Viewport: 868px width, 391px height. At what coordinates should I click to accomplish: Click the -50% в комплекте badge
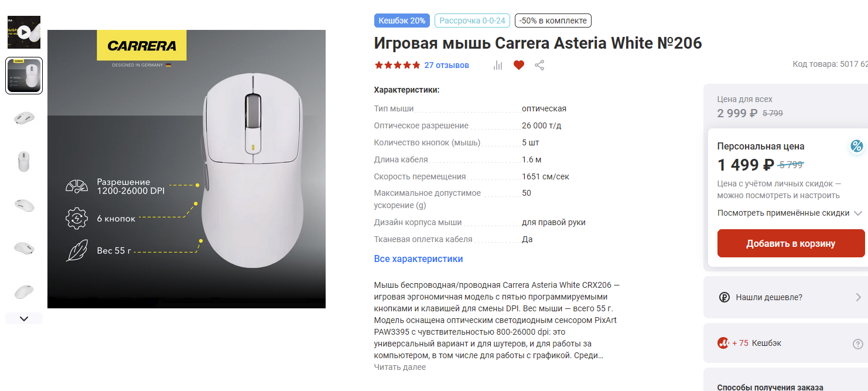coord(553,21)
